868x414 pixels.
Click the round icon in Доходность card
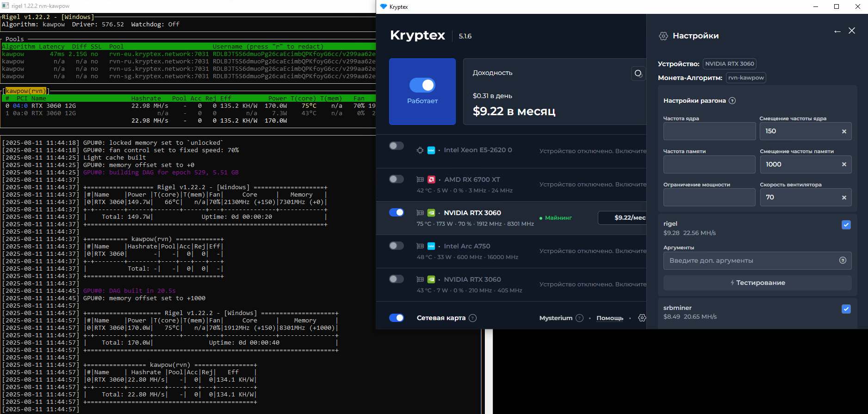[x=639, y=74]
